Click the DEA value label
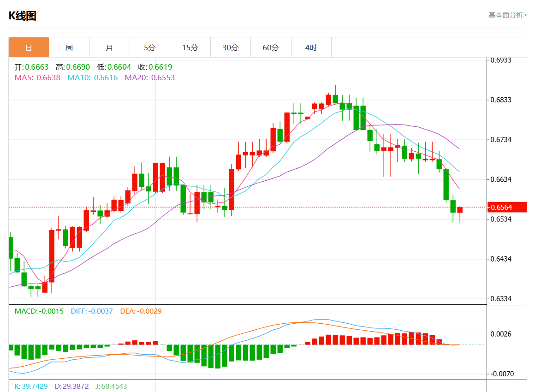This screenshot has height=392, width=547. pos(141,311)
